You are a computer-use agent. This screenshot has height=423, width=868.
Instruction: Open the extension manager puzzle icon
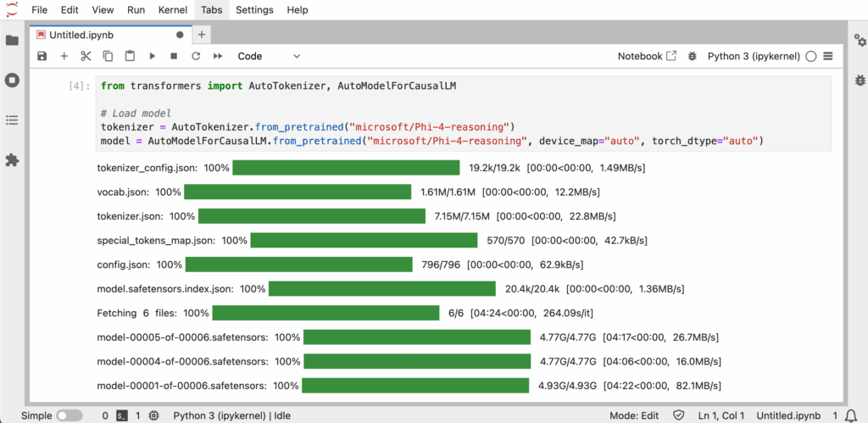[12, 160]
